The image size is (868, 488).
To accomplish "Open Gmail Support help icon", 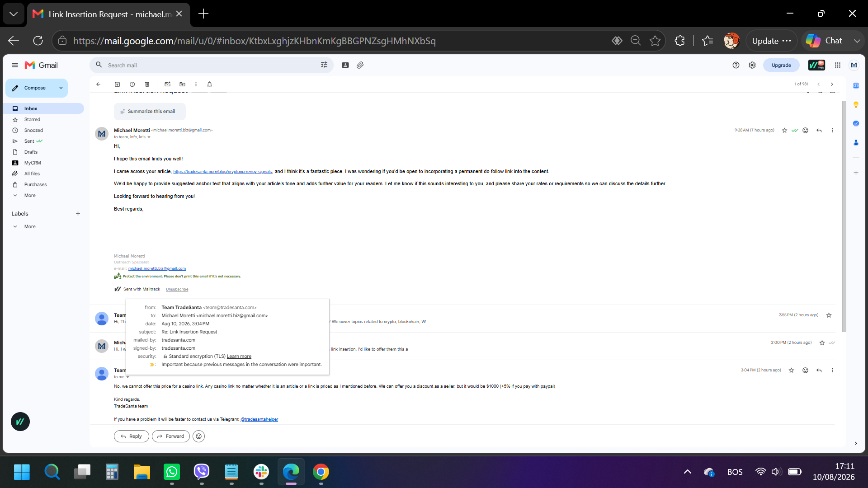I will (x=736, y=65).
